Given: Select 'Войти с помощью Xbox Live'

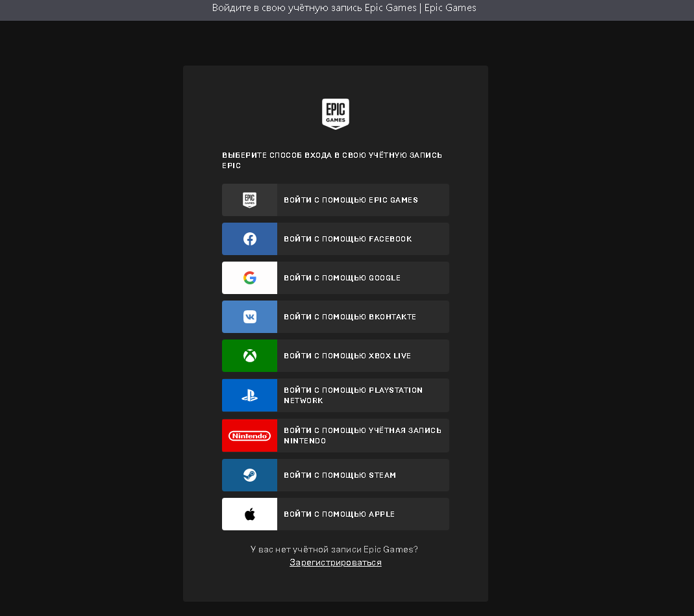Looking at the screenshot, I should [x=336, y=356].
